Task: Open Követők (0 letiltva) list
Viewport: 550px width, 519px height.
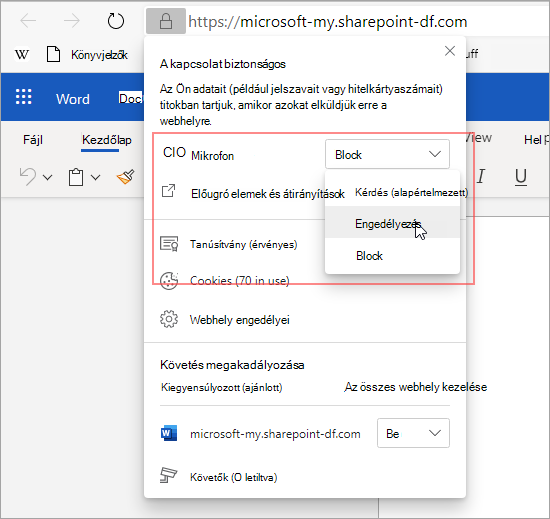Action: point(234,477)
